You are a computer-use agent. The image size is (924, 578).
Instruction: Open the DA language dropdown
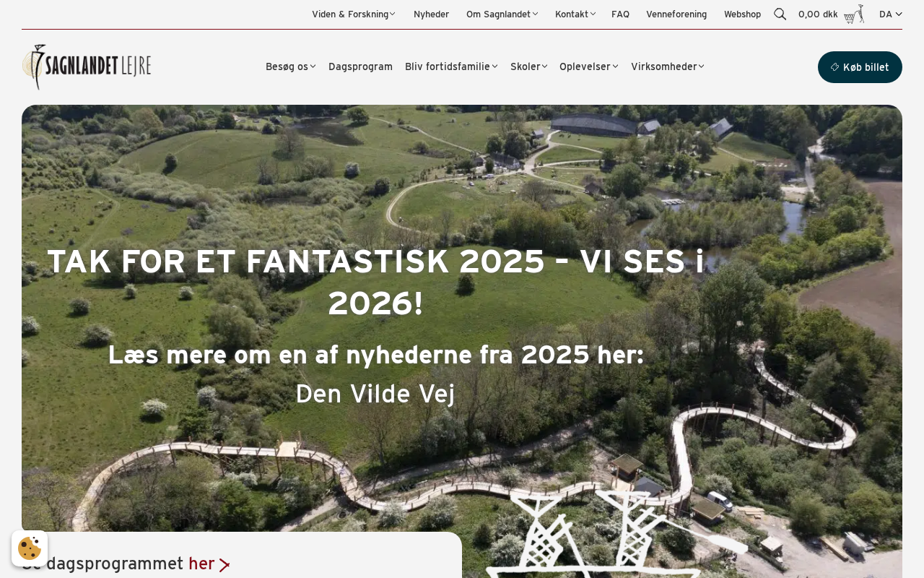click(891, 14)
